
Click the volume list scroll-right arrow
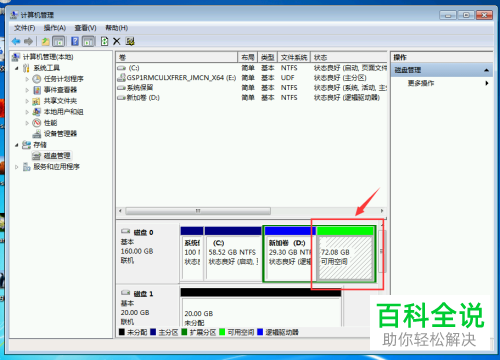(x=382, y=211)
